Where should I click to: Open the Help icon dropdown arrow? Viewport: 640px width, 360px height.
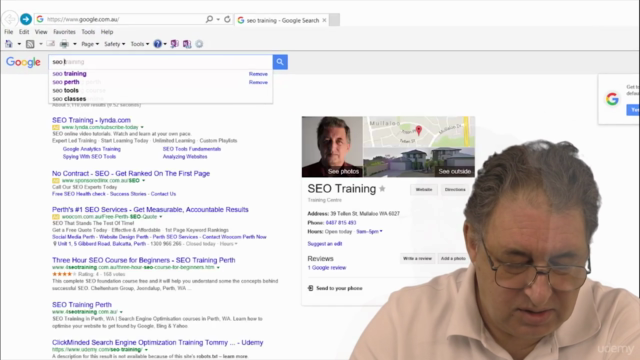click(x=165, y=44)
